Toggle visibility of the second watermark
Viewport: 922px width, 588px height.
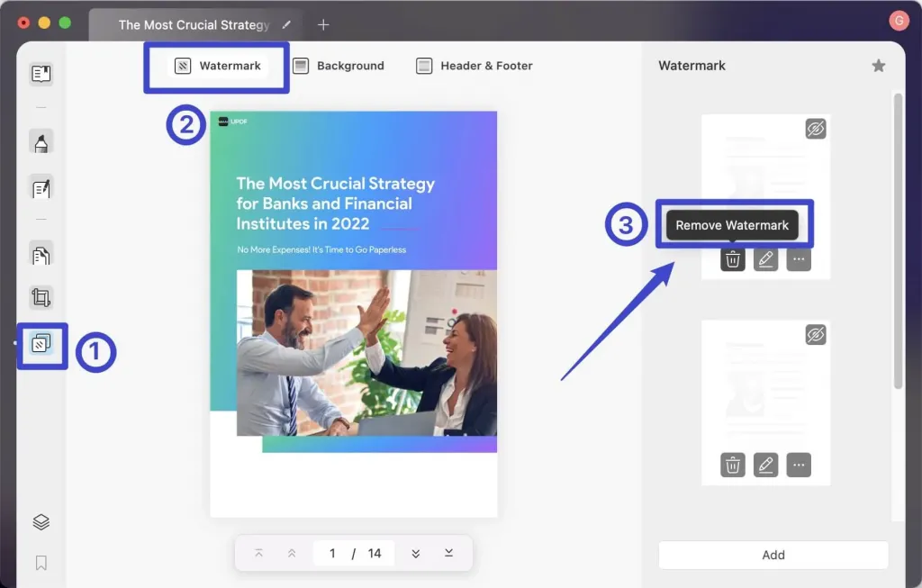[x=816, y=335]
